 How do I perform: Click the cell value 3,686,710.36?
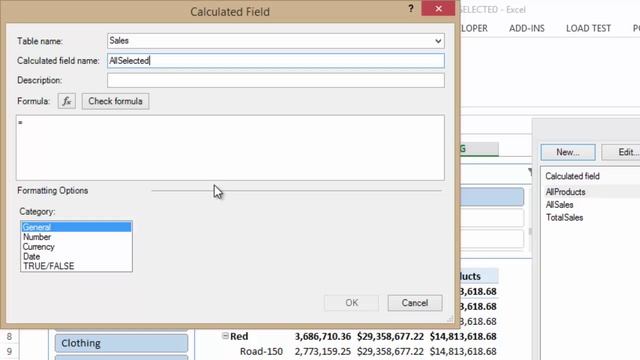322,336
